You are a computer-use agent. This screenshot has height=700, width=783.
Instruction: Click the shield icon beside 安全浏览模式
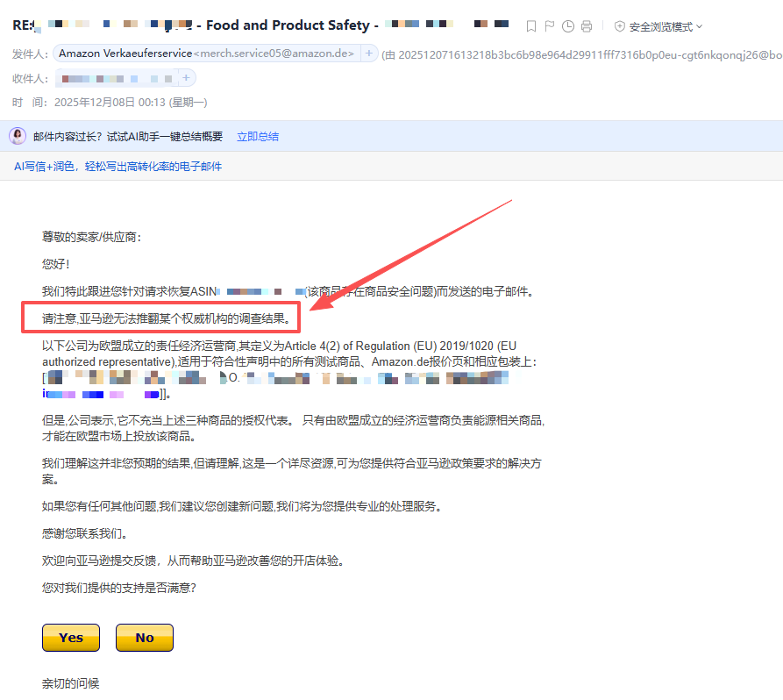(620, 26)
